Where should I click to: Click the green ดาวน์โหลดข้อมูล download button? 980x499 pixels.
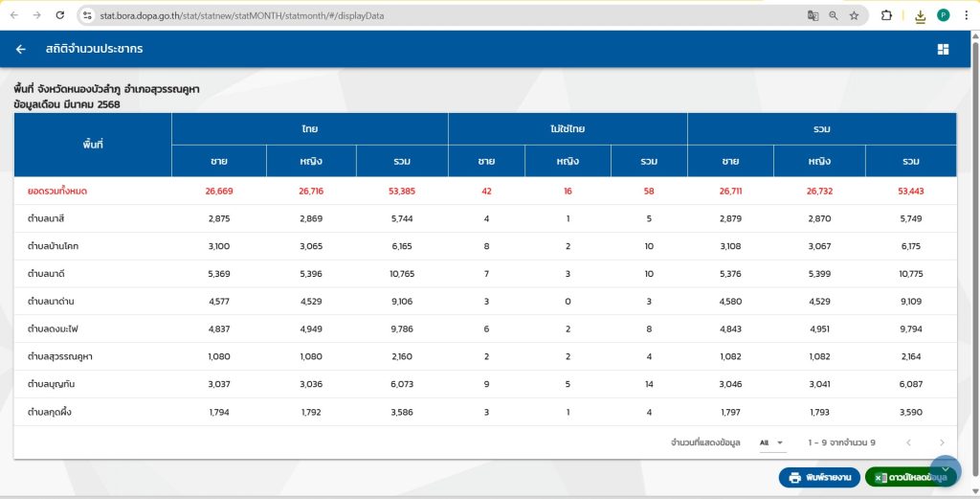(x=909, y=477)
